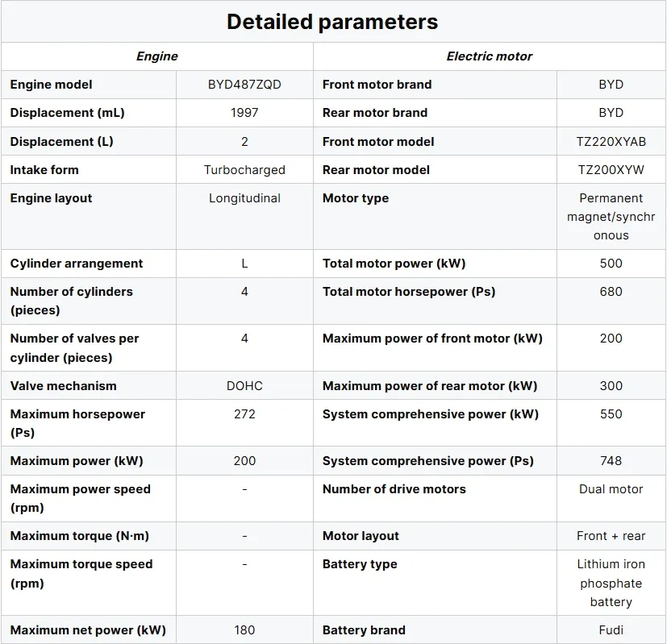This screenshot has height=644, width=667.
Task: Select the Engine column header
Action: pos(157,56)
